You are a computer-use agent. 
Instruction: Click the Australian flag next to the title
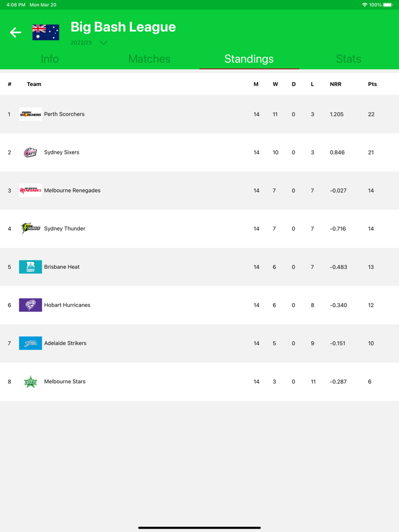point(46,32)
